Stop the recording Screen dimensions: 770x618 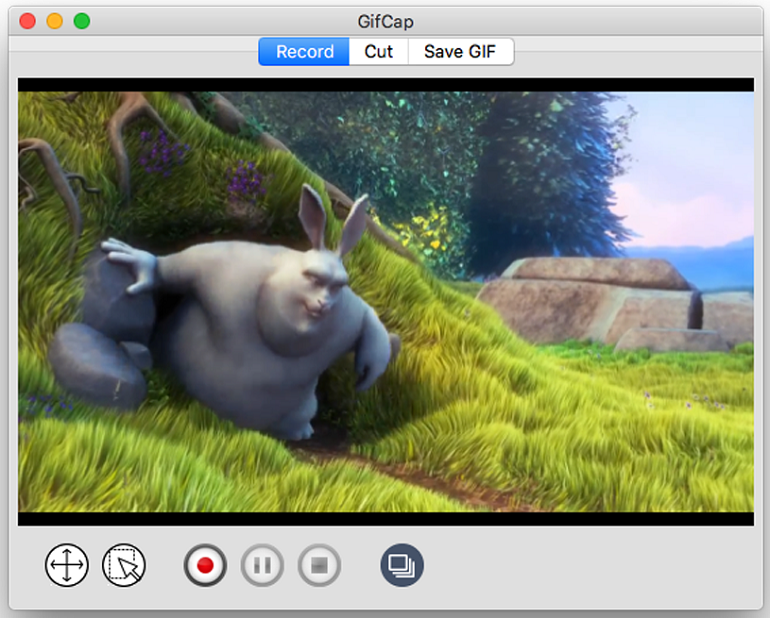pos(319,565)
